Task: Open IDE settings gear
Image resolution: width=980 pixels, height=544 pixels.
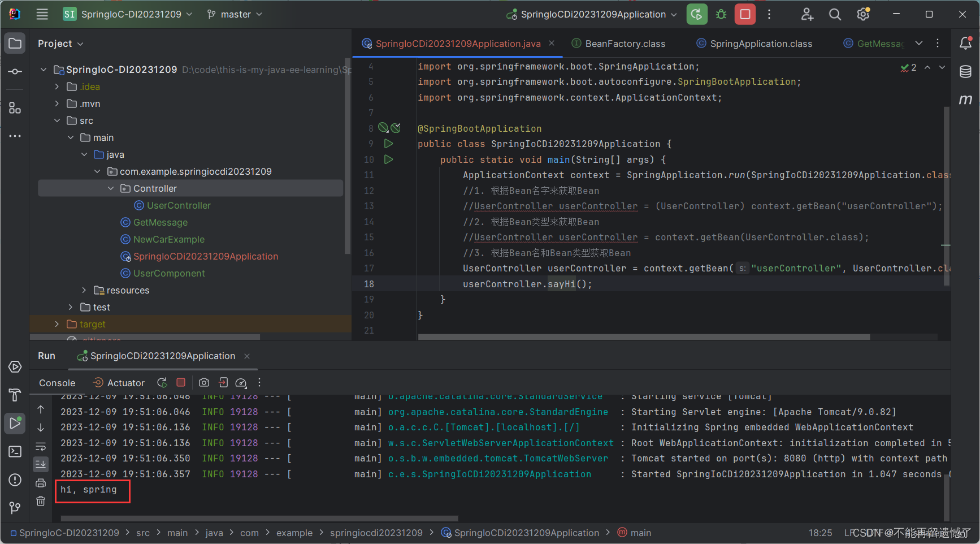Action: tap(863, 14)
